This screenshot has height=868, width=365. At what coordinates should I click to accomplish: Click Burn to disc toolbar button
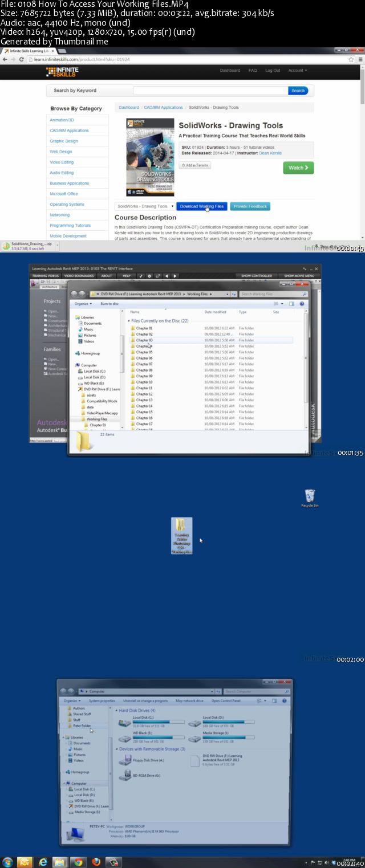109,304
